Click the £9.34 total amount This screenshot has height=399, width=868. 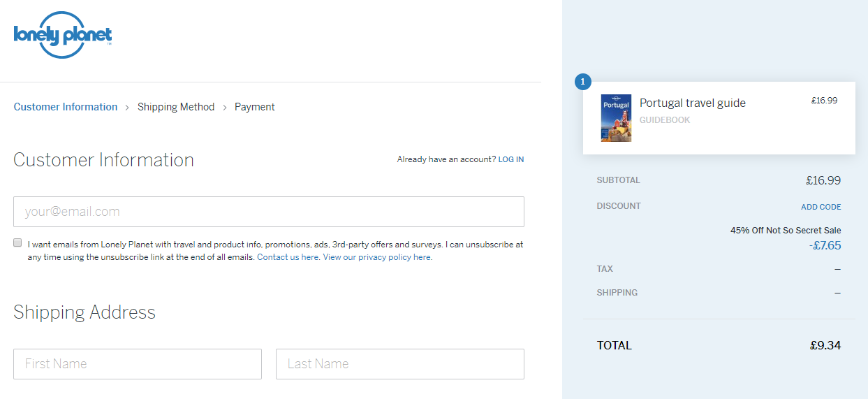[x=825, y=345]
